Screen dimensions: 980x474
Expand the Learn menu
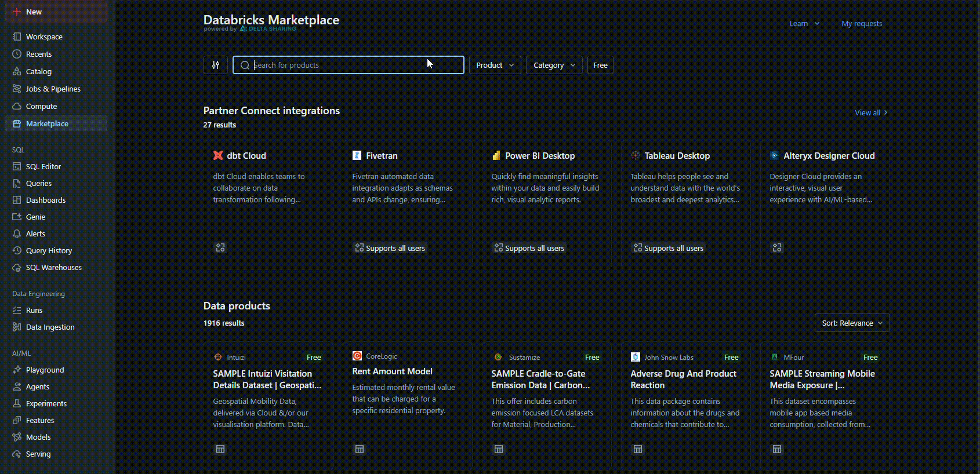pos(804,24)
